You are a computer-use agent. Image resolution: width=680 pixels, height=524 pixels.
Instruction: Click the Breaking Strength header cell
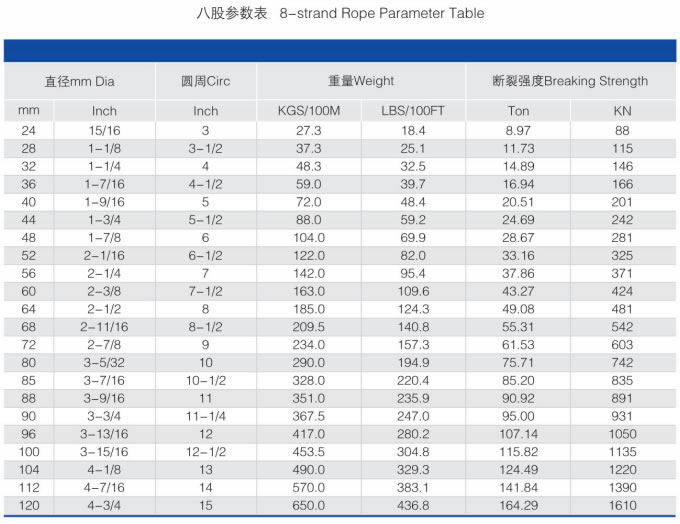pyautogui.click(x=570, y=81)
